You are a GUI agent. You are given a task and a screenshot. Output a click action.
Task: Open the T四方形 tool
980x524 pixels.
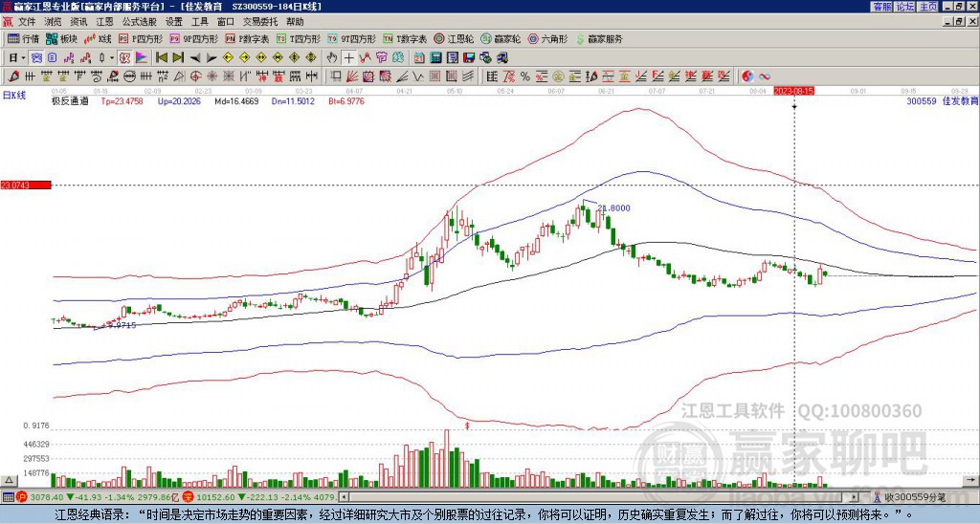(299, 38)
